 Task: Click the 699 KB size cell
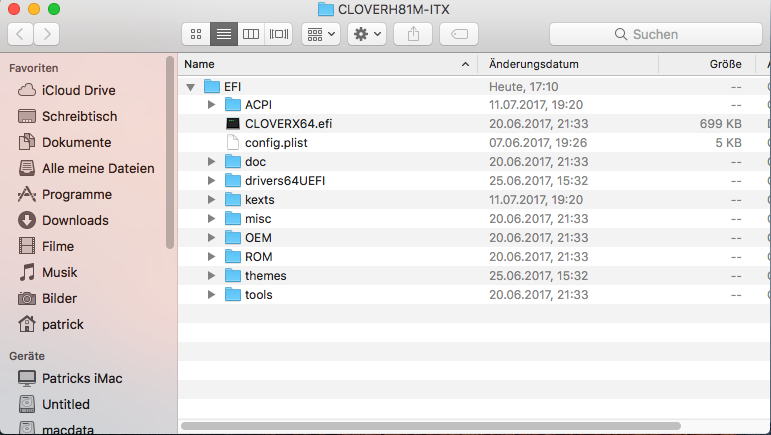720,124
